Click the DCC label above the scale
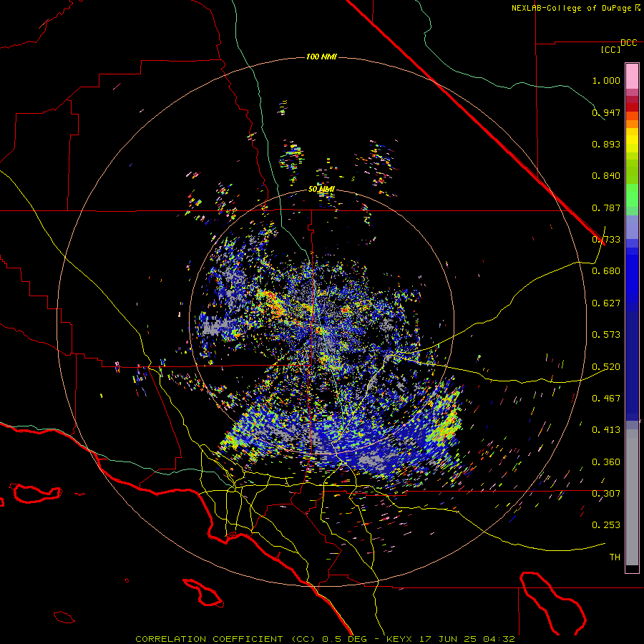Image resolution: width=644 pixels, height=644 pixels. click(629, 43)
